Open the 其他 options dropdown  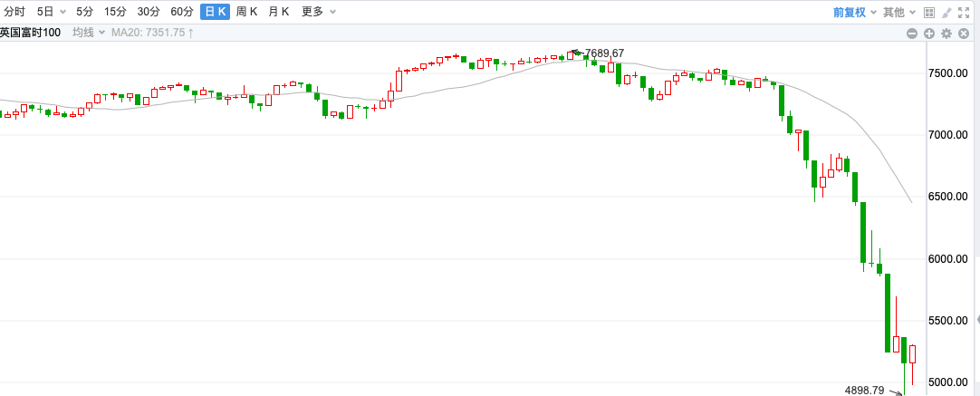pos(899,12)
